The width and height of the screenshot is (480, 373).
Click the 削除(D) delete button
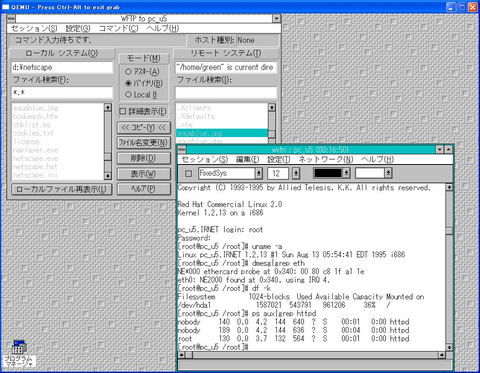(144, 158)
